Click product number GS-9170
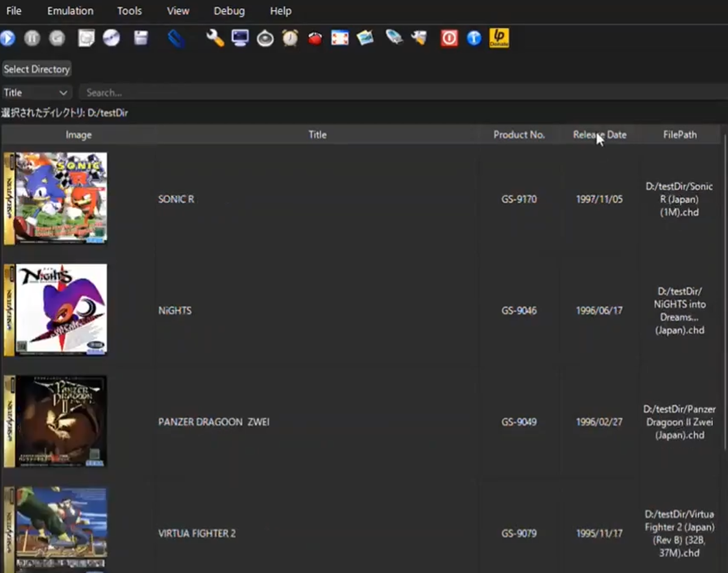Image resolution: width=728 pixels, height=573 pixels. [519, 199]
